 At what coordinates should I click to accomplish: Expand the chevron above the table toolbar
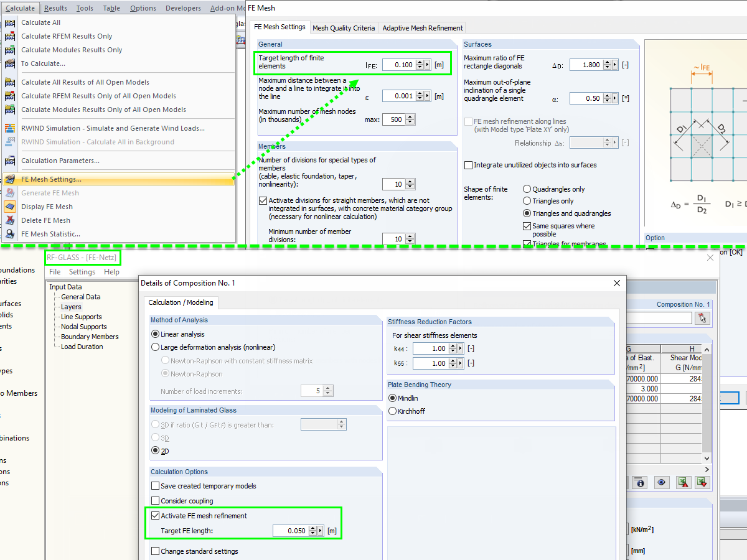coord(707,470)
